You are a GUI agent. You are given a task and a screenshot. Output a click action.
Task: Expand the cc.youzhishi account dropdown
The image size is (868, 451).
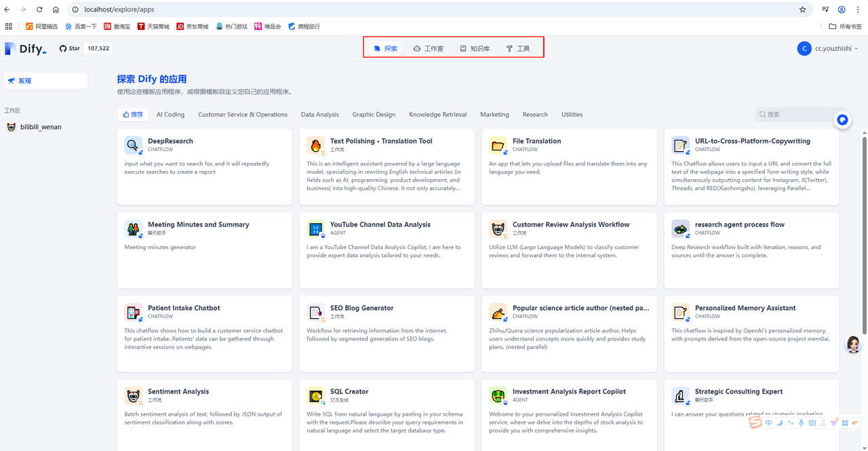click(828, 49)
